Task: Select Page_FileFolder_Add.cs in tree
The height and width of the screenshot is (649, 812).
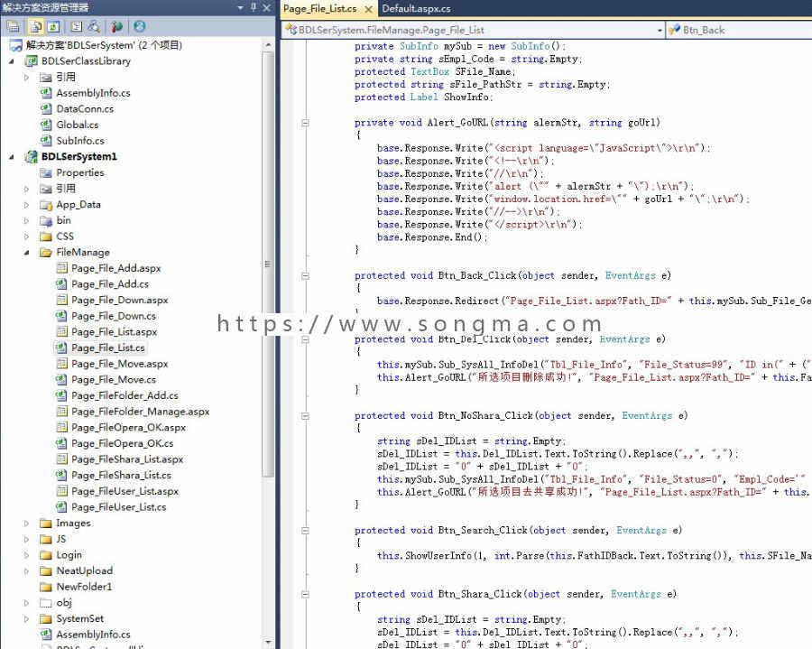Action: pos(125,395)
